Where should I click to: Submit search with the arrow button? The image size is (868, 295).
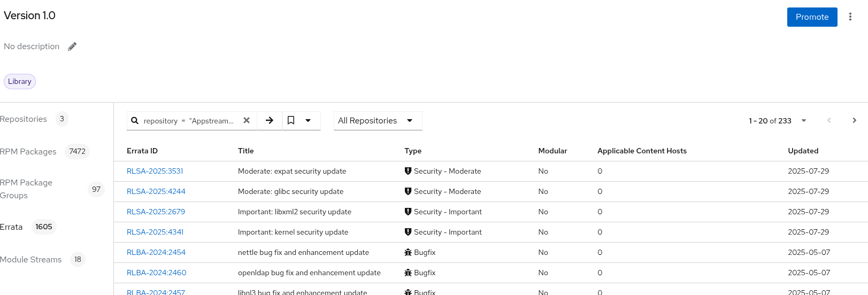270,121
